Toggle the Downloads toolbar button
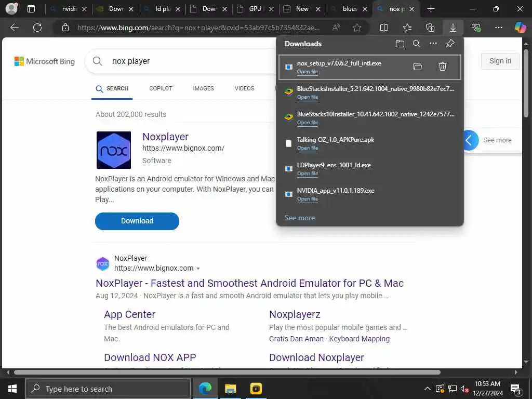 453,28
